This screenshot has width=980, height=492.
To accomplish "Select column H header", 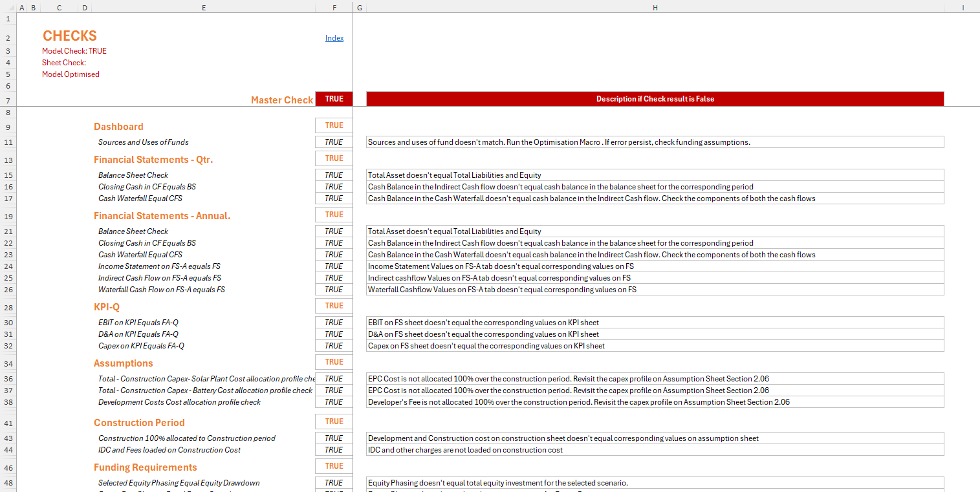I will tap(655, 8).
